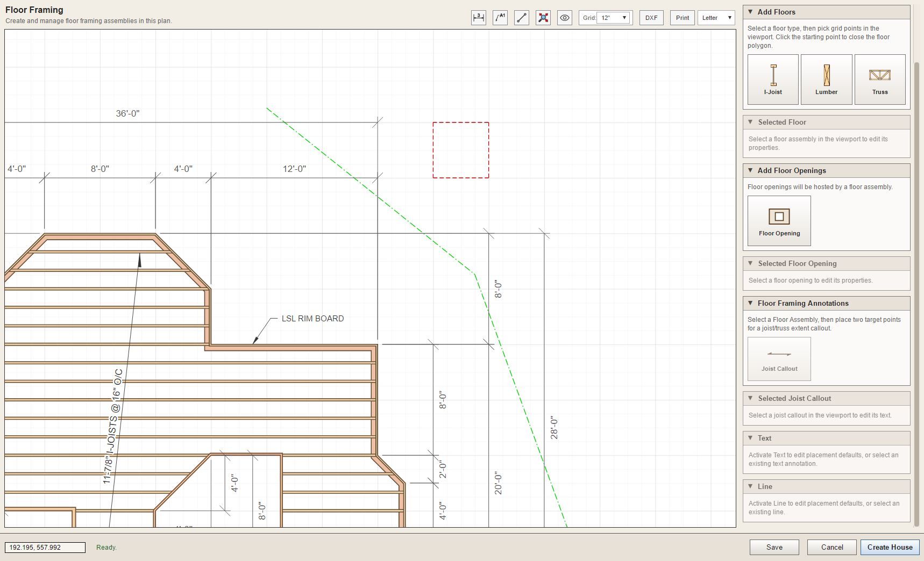Click the Cancel button
This screenshot has height=561, width=924.
pos(832,547)
